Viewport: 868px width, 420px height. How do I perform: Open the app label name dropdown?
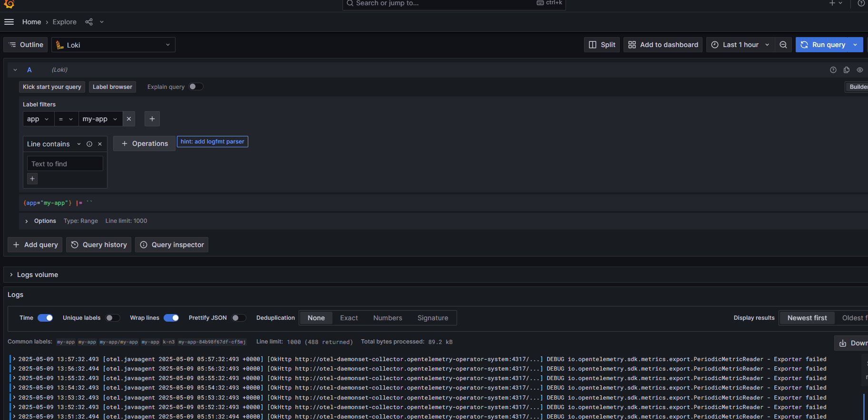pyautogui.click(x=38, y=119)
